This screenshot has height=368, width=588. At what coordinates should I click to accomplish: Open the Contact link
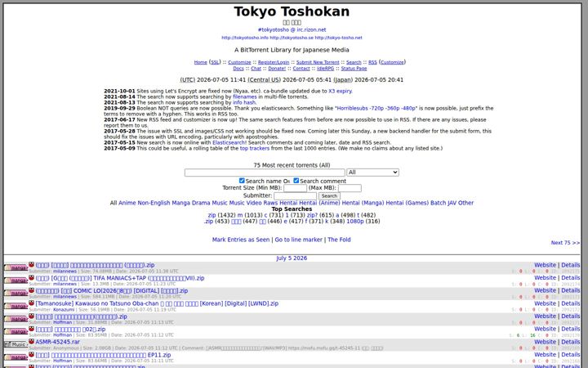[301, 69]
